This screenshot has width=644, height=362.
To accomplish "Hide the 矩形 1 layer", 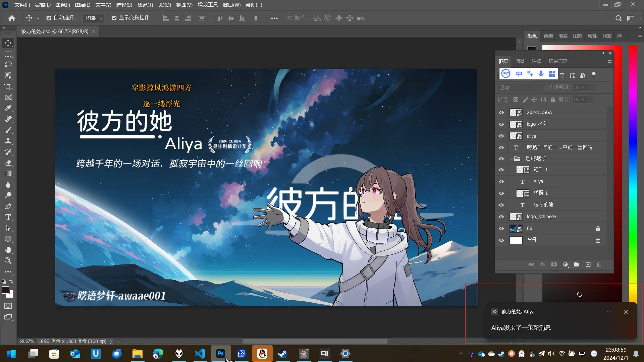I will pos(501,170).
